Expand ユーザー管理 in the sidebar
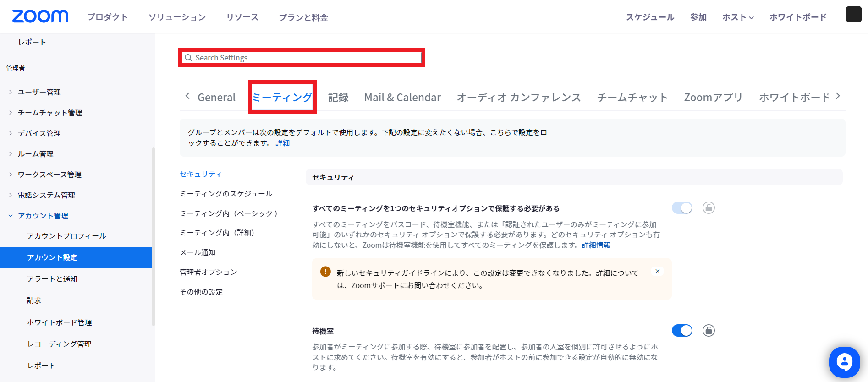Viewport: 868px width, 382px height. coord(39,92)
